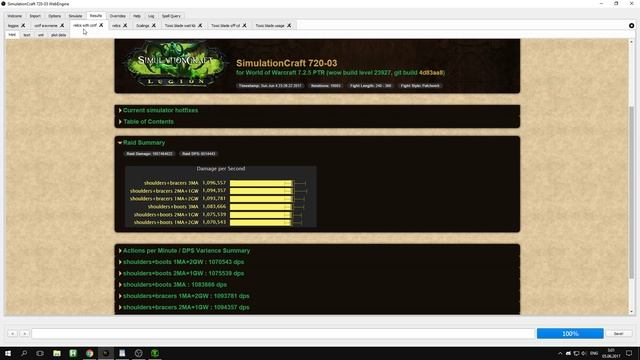Open the Spell Query tab
Viewport: 640px width, 360px height.
point(171,16)
